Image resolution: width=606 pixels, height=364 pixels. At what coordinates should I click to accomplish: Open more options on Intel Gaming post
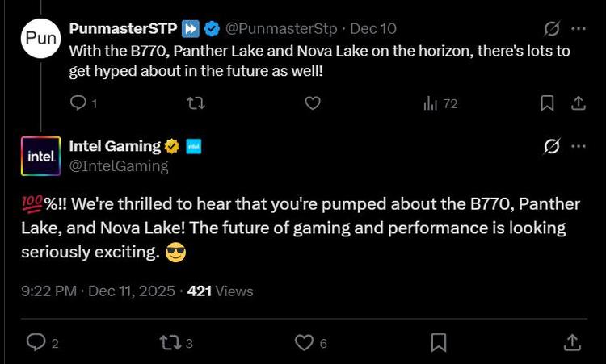(x=579, y=147)
